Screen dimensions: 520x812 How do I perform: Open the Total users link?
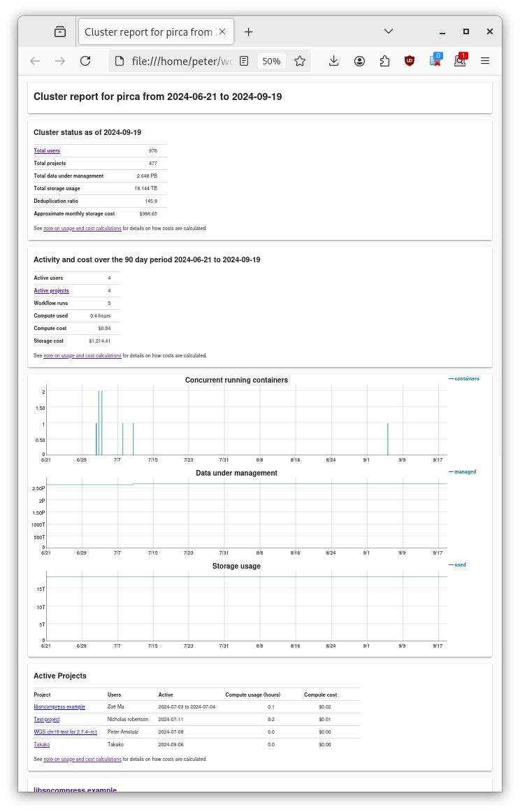coord(47,151)
